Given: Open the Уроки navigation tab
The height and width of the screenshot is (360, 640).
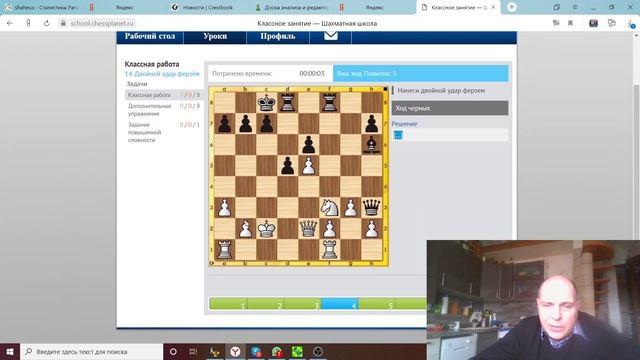Looking at the screenshot, I should (x=215, y=36).
